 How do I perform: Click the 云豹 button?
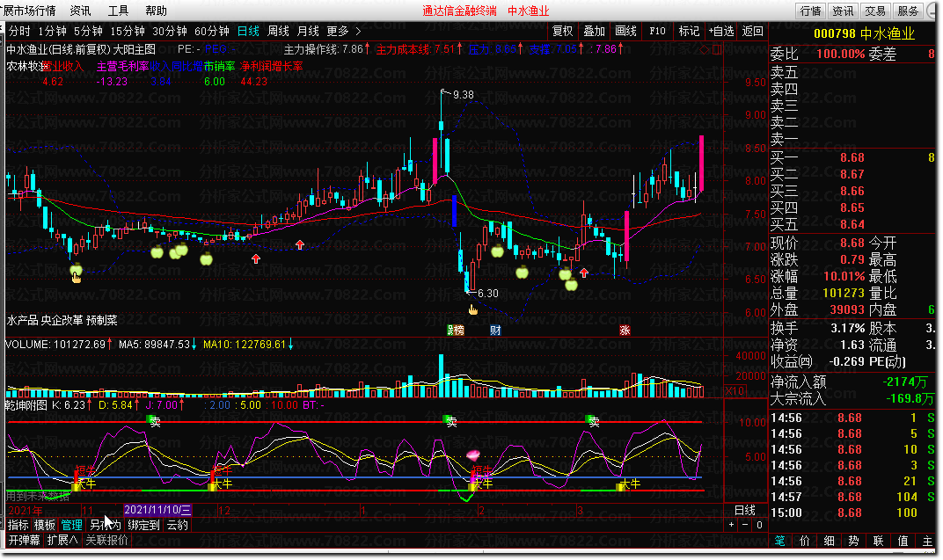click(178, 525)
